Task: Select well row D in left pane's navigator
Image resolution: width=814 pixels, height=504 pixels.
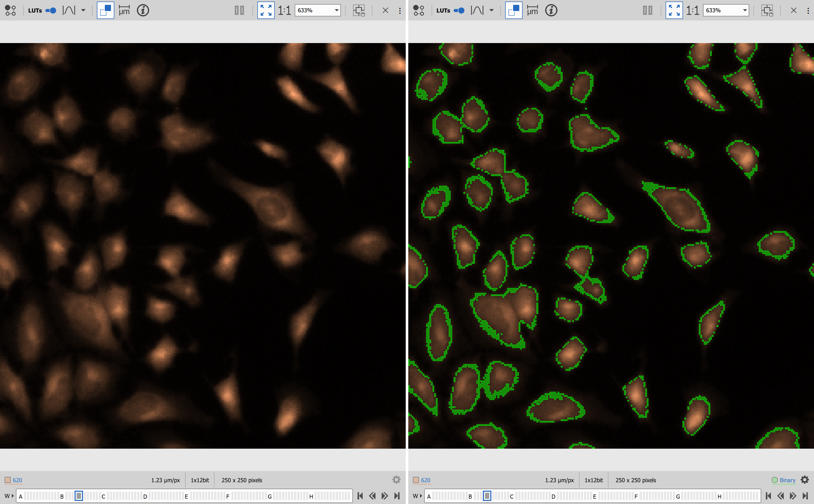Action: 145,496
